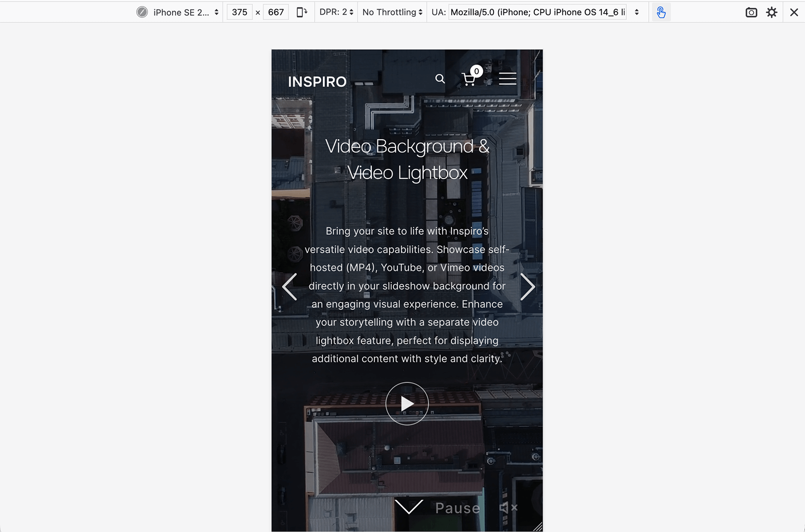Screen dimensions: 805x532
Task: Mute the background video sound
Action: tap(509, 507)
